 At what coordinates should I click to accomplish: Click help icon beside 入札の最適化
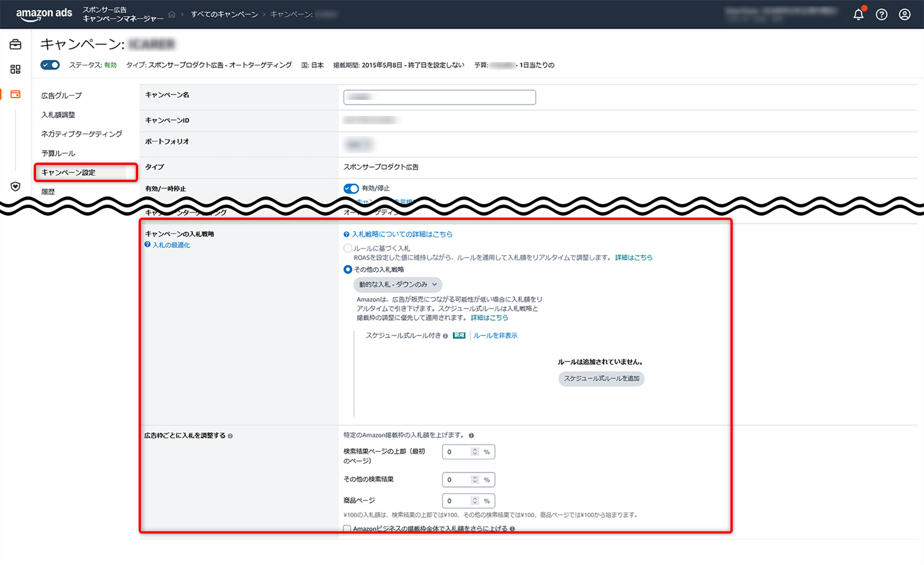pyautogui.click(x=147, y=245)
